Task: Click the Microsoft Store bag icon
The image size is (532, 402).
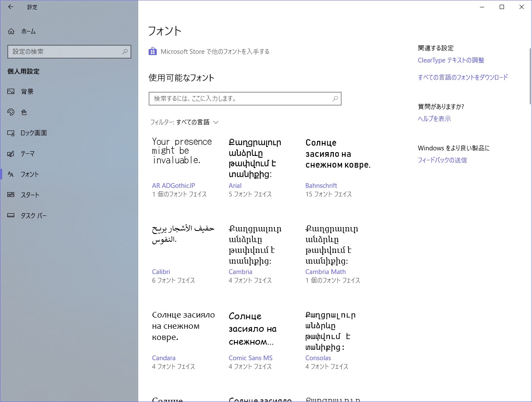Action: tap(152, 52)
